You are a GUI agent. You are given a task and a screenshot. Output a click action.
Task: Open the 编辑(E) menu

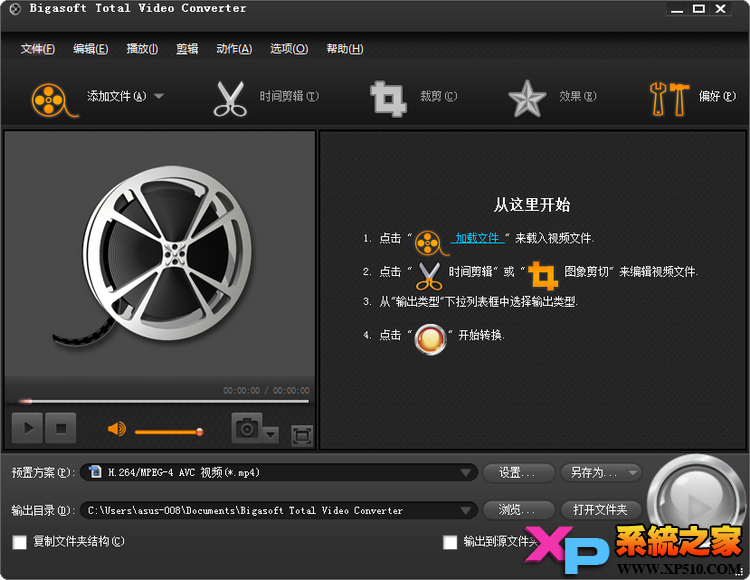coord(90,49)
